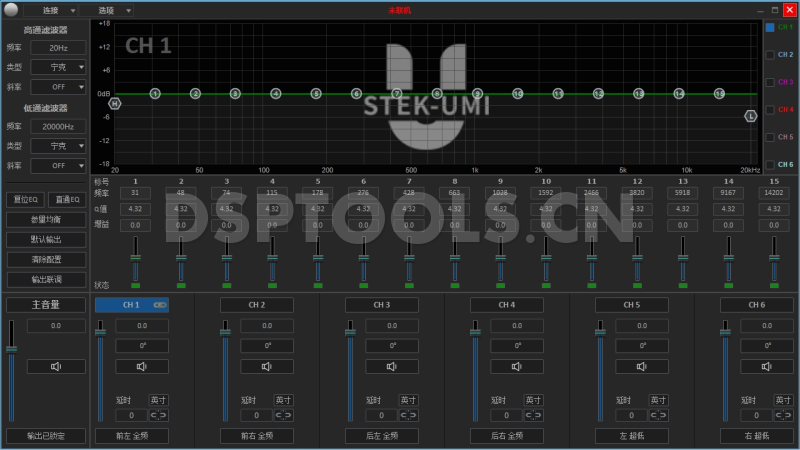Image resolution: width=800 pixels, height=450 pixels.
Task: Click the CH 1 volume fader handle
Action: pos(101,333)
